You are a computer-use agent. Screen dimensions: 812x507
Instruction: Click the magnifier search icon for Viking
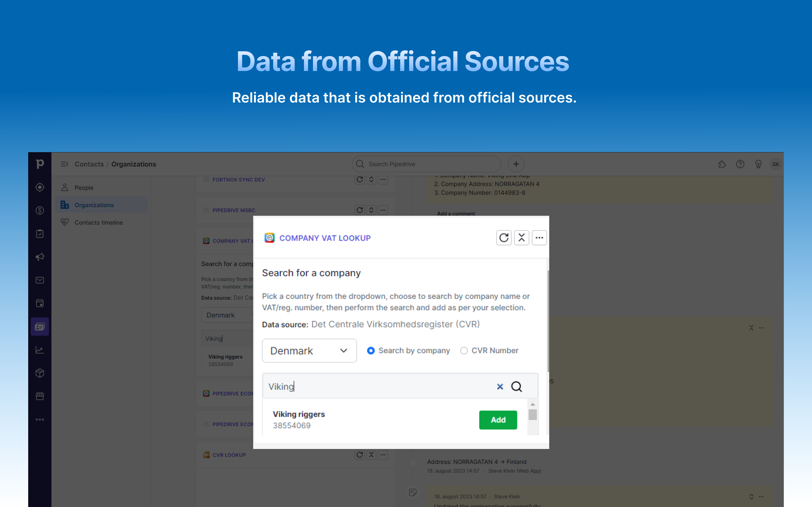pos(517,387)
